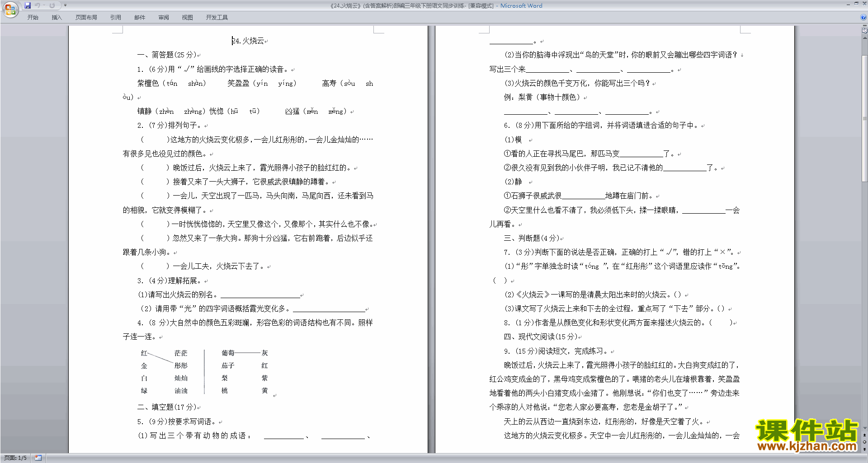Viewport: 868px width, 463px height.
Task: Click the page count 页面: 1/5 in status bar
Action: click(x=15, y=458)
